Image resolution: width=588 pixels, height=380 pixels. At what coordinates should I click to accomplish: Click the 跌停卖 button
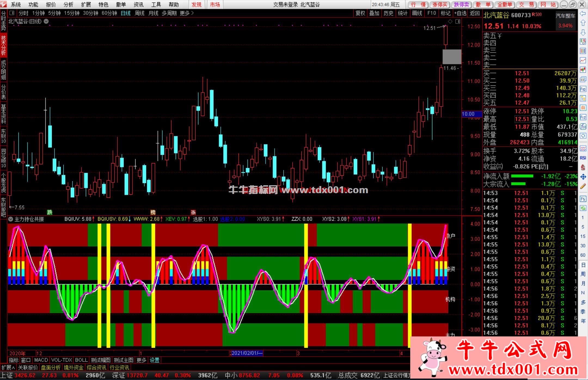[462, 4]
